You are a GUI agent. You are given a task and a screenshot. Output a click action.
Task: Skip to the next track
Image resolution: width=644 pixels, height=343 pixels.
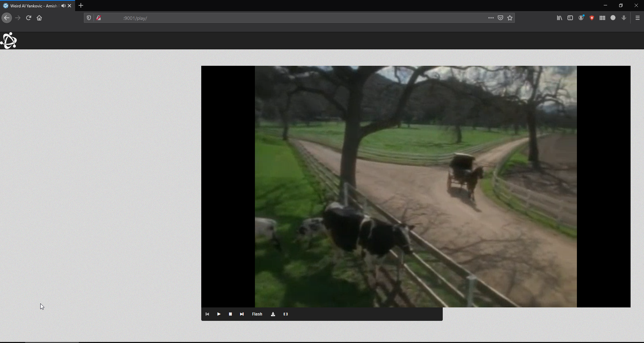click(242, 314)
